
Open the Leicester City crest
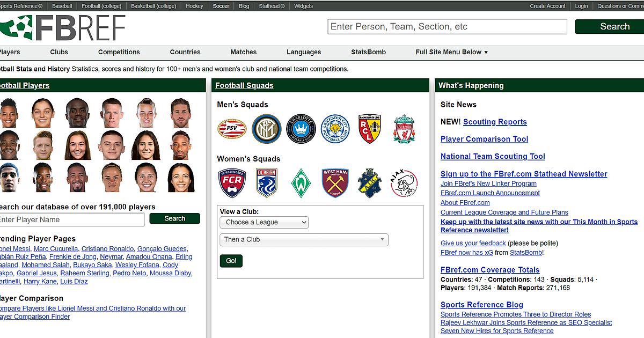(x=335, y=129)
